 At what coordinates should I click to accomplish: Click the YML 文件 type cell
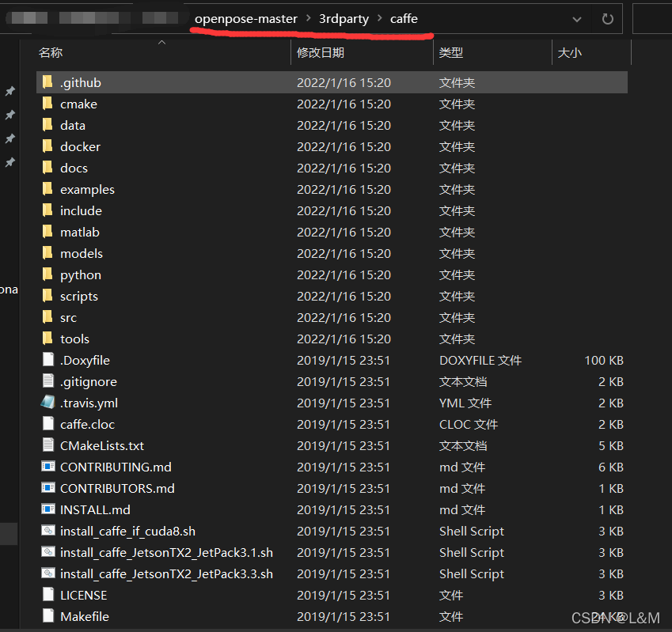pos(465,403)
